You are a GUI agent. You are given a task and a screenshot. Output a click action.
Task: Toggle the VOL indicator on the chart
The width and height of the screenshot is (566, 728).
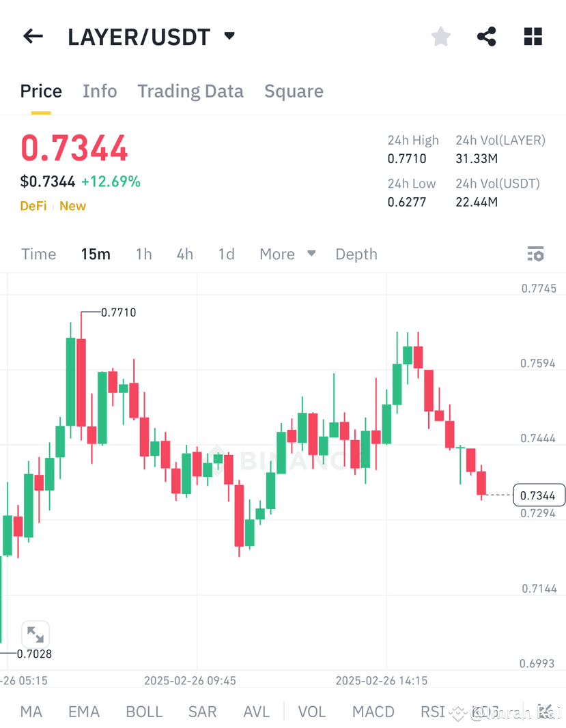pos(311,712)
